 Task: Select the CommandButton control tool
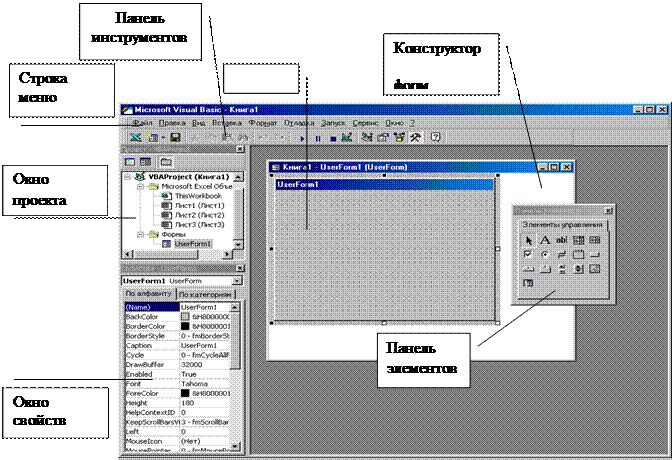(x=595, y=254)
